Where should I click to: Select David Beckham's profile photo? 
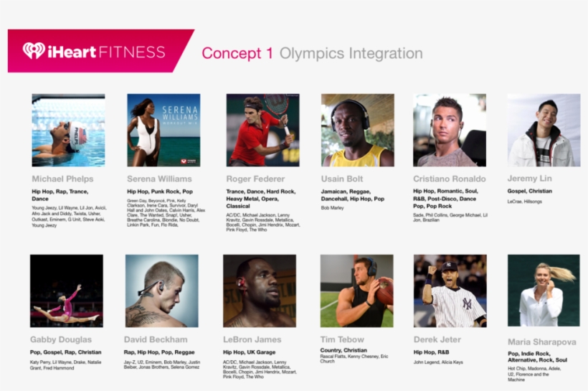tap(161, 291)
